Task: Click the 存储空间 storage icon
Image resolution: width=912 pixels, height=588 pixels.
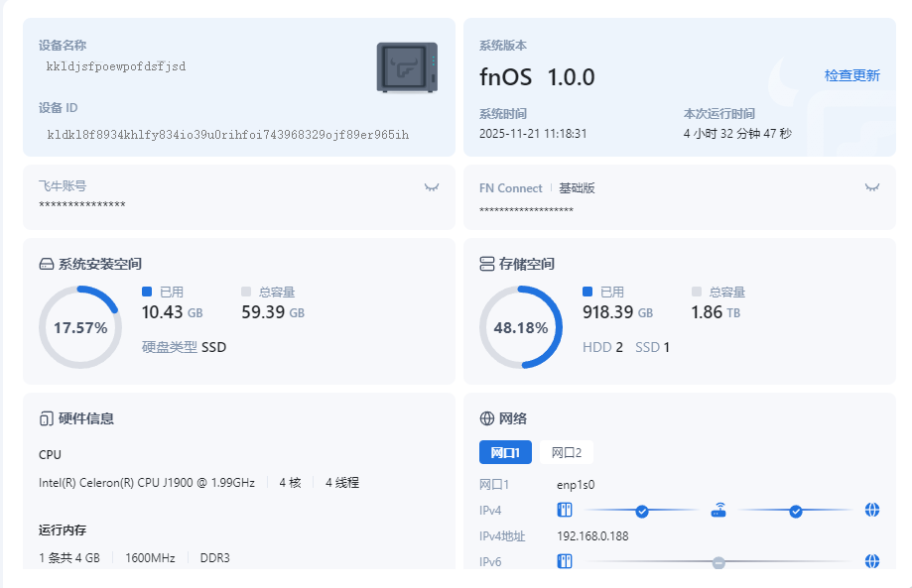Action: tap(486, 265)
